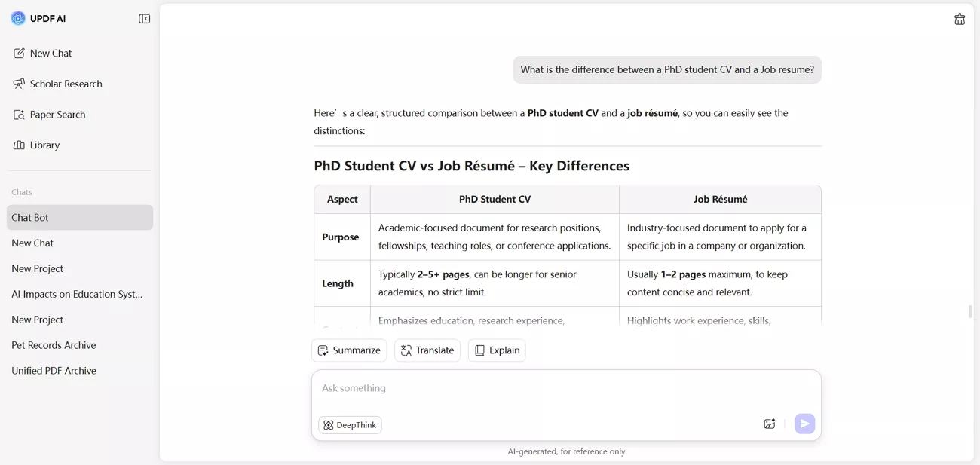Open Paper Search

point(57,115)
